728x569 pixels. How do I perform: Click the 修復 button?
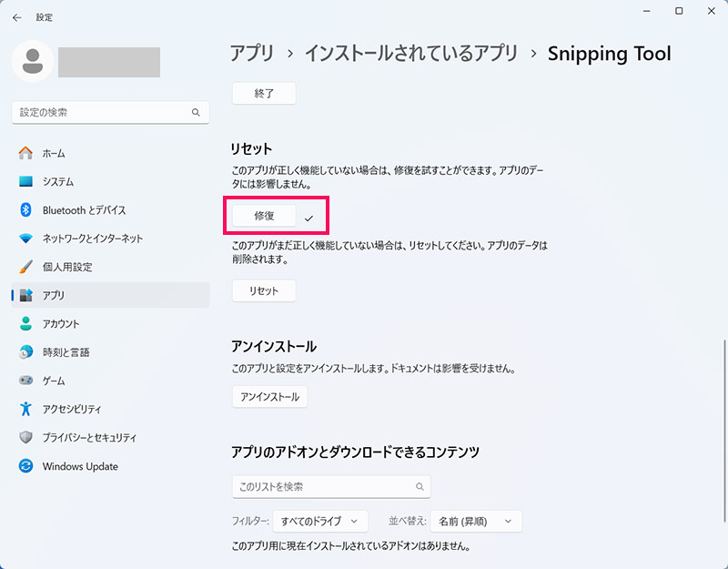[264, 216]
